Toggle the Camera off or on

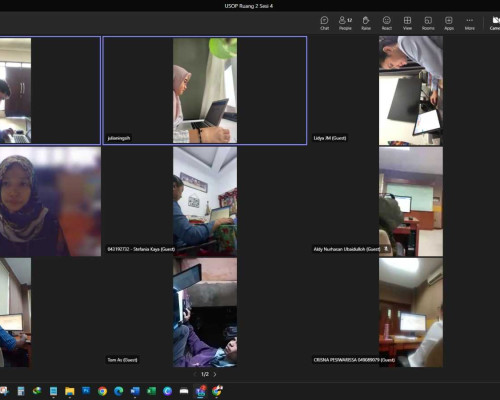click(x=495, y=23)
